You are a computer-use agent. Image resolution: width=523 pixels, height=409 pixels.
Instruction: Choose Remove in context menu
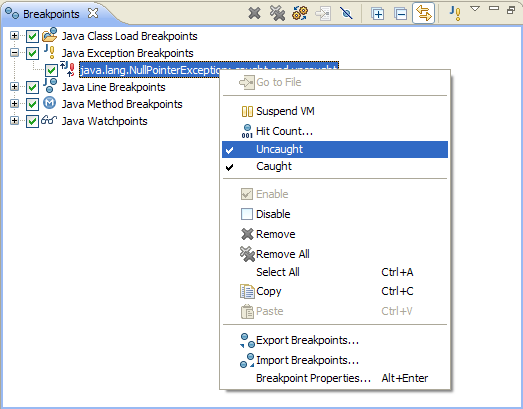335,234
